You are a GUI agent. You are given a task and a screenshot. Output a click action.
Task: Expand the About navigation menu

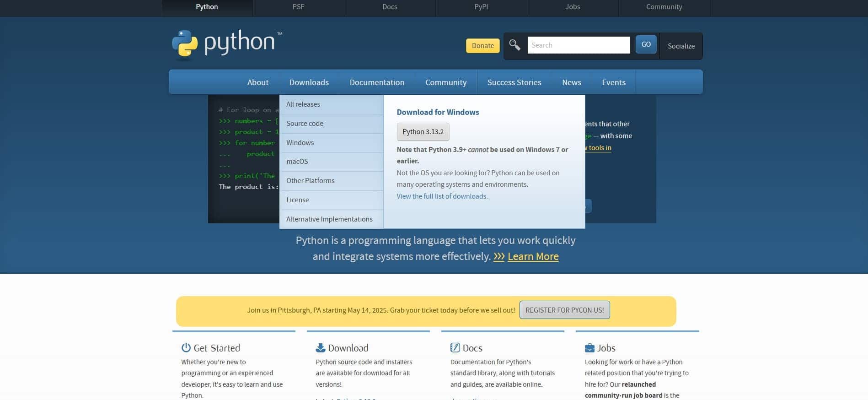tap(258, 82)
